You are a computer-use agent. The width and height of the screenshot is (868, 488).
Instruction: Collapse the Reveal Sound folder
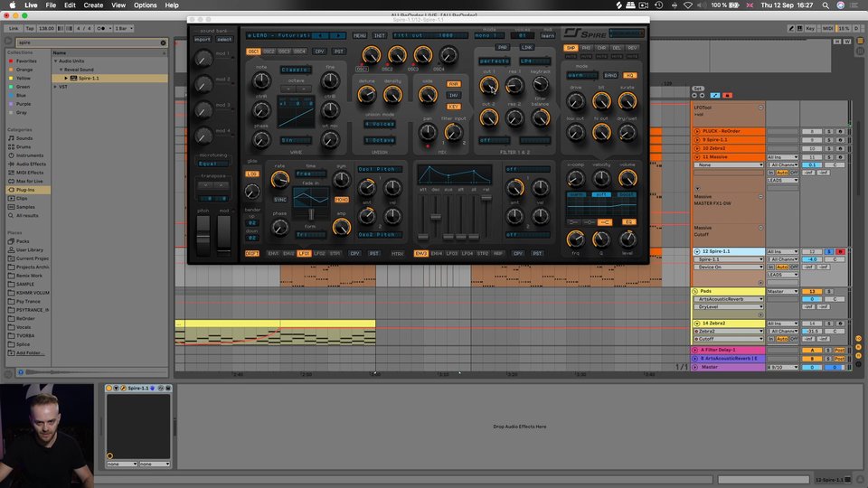(x=61, y=70)
